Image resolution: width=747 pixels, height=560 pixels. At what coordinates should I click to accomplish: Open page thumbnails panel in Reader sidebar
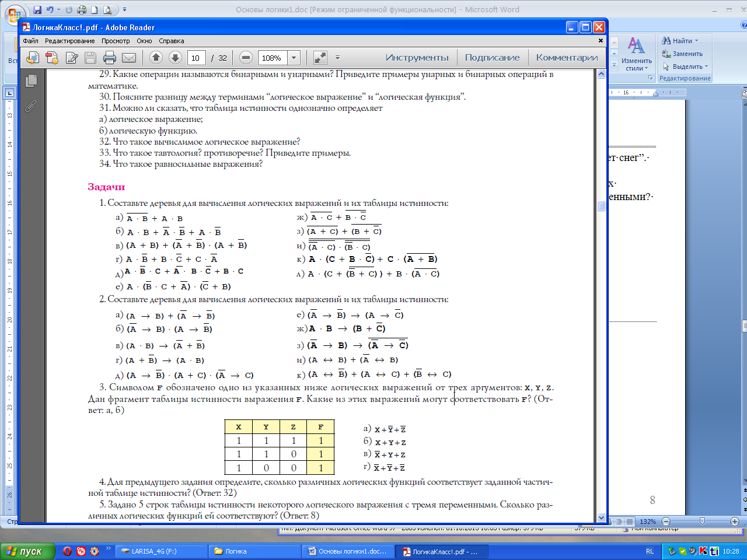[x=32, y=80]
